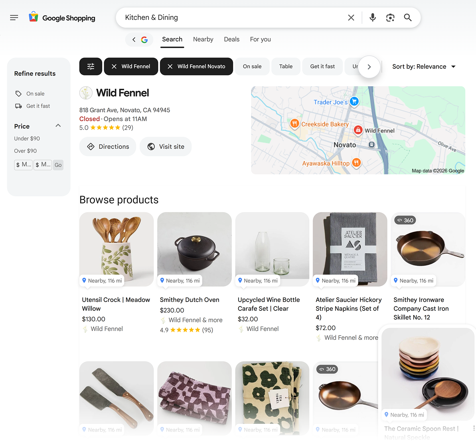The height and width of the screenshot is (448, 476).
Task: Open Upcycled Wine Bottle Carafe thumbnail
Action: tap(272, 249)
